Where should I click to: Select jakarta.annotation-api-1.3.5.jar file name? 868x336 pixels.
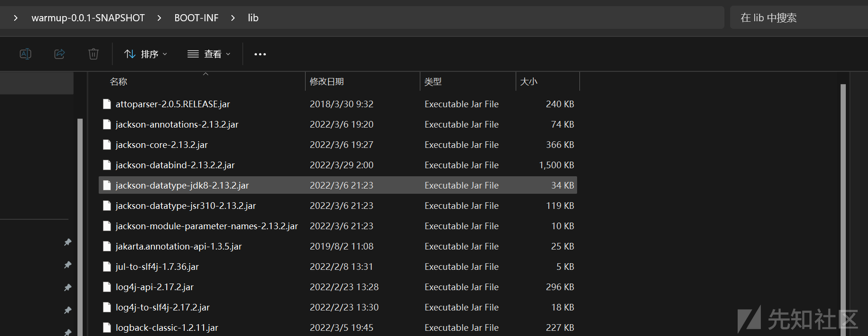(179, 246)
